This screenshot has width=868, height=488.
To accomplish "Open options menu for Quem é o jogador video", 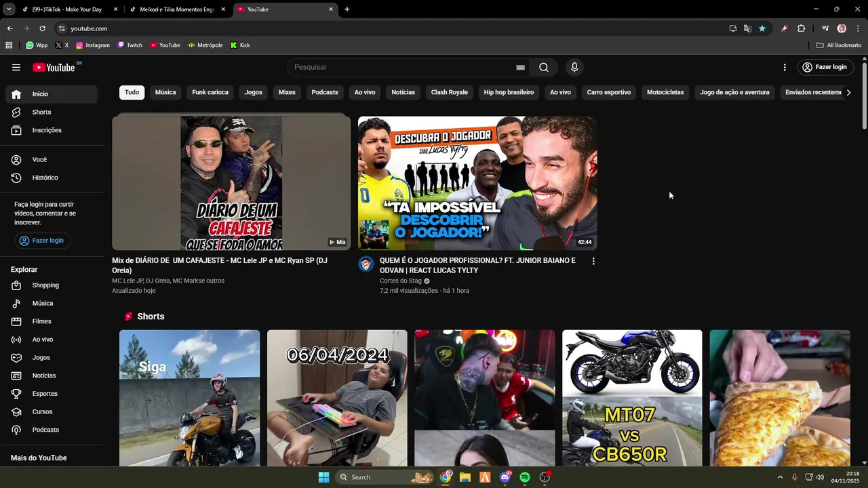I will click(x=593, y=261).
